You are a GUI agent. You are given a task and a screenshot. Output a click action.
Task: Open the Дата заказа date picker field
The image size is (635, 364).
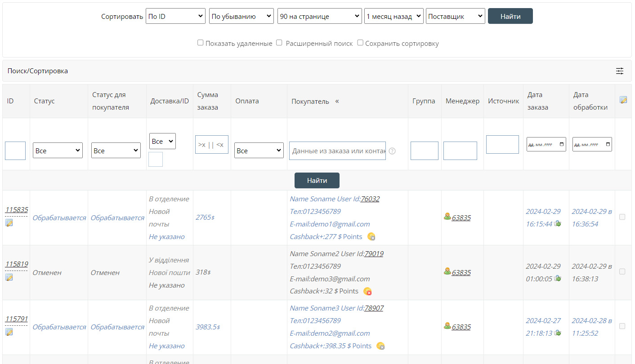(546, 144)
